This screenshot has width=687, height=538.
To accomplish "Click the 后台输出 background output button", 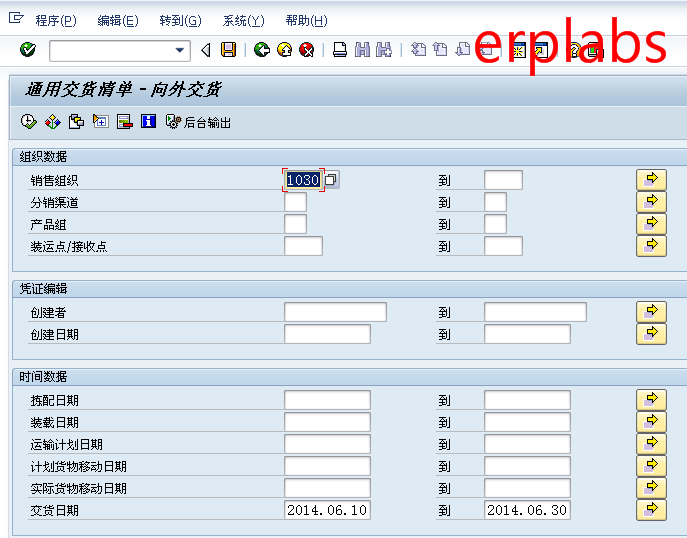I will (198, 122).
